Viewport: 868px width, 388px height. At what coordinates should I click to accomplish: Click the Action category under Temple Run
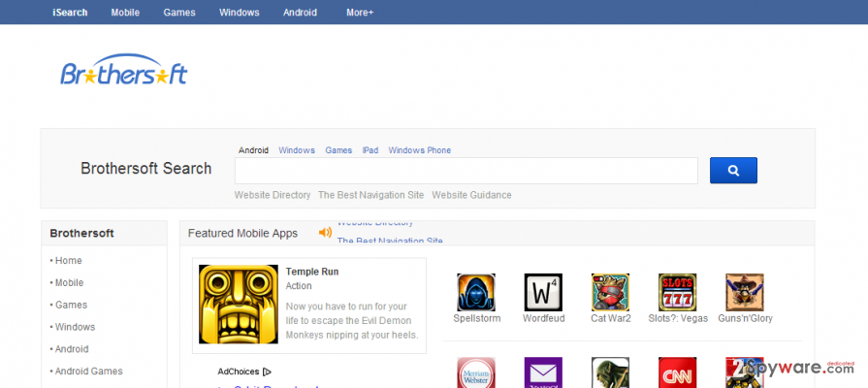pos(299,286)
